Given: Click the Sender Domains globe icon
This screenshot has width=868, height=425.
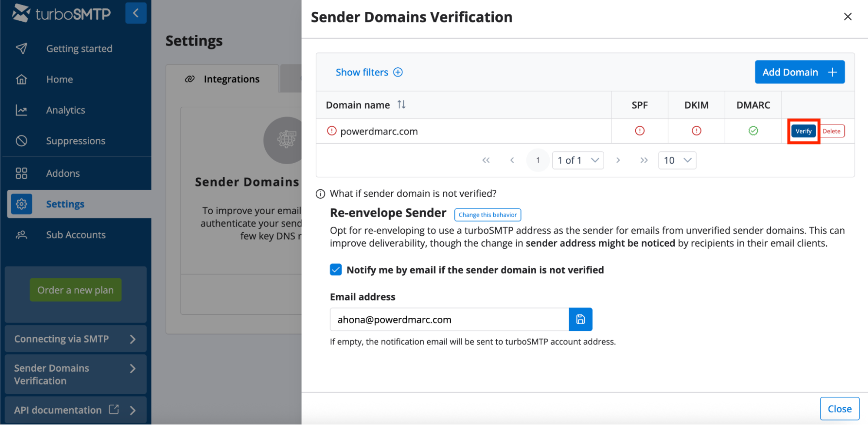Looking at the screenshot, I should 286,140.
